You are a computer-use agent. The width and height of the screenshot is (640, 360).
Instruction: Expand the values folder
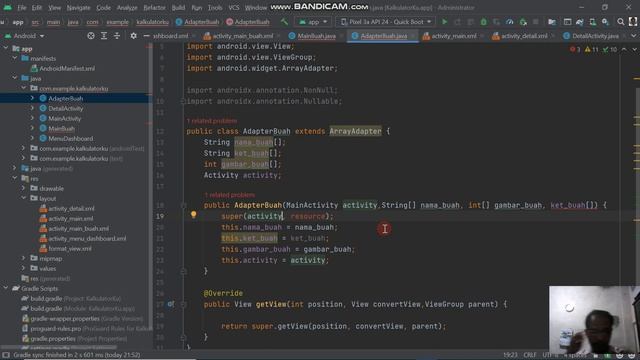tap(24, 268)
